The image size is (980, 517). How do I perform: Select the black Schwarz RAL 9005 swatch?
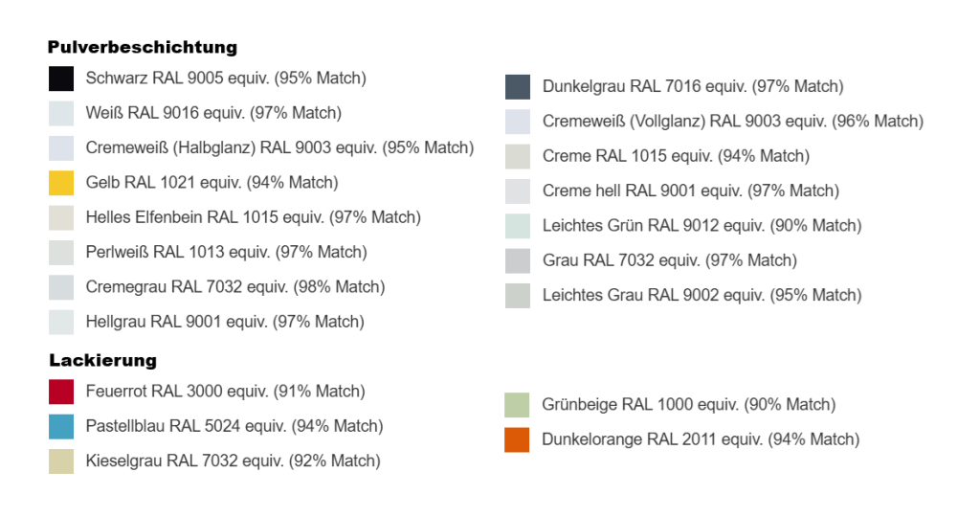tap(61, 79)
